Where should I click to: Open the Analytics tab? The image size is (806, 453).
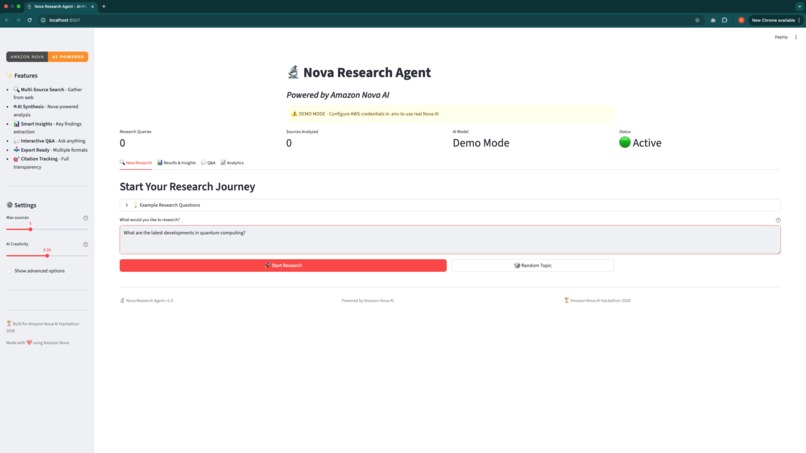pos(232,162)
